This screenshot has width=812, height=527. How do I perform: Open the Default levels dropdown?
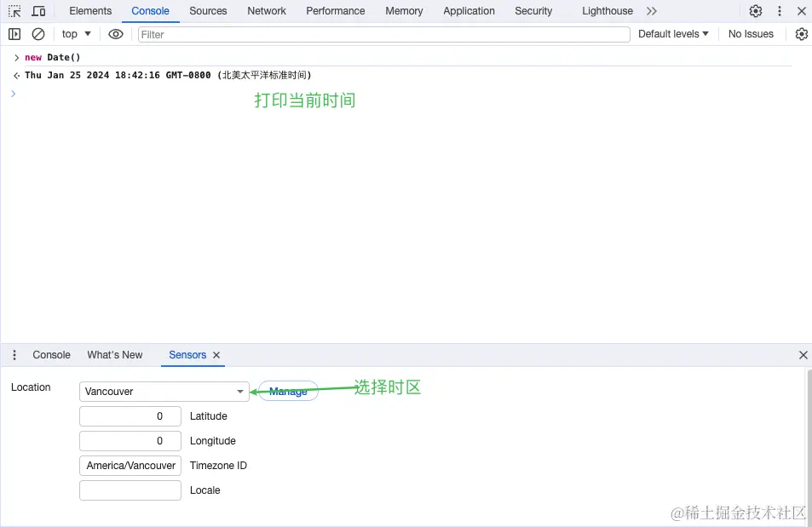click(673, 34)
